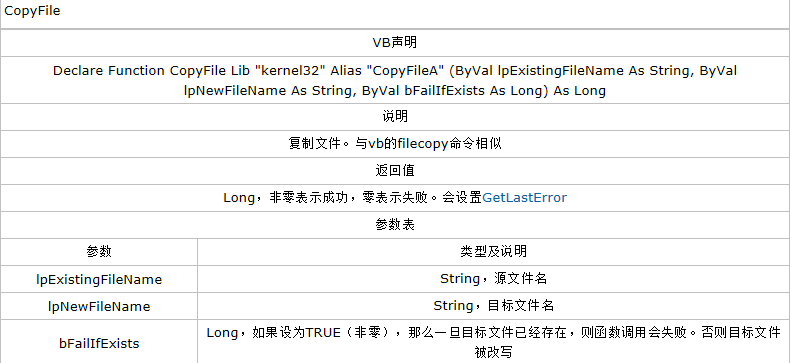Image resolution: width=791 pixels, height=363 pixels.
Task: Select the 复制文件 description row
Action: pyautogui.click(x=395, y=144)
